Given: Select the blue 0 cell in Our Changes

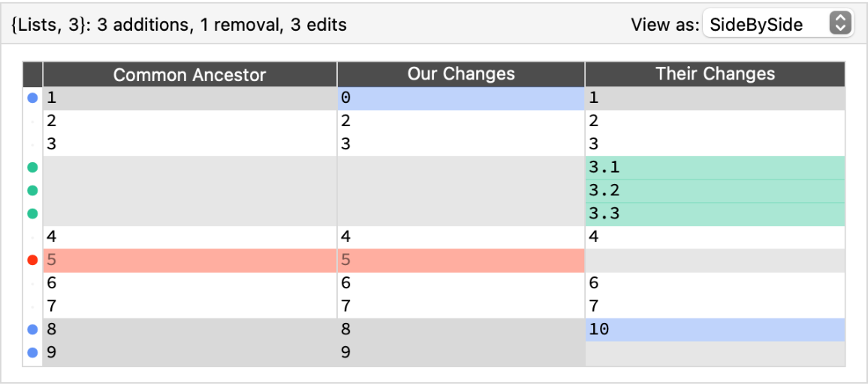Looking at the screenshot, I should (460, 98).
